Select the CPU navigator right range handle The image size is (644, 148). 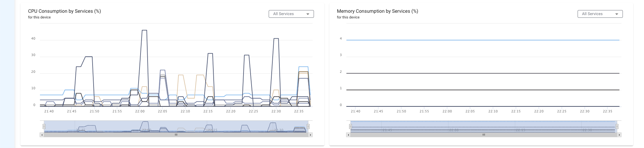click(x=308, y=127)
